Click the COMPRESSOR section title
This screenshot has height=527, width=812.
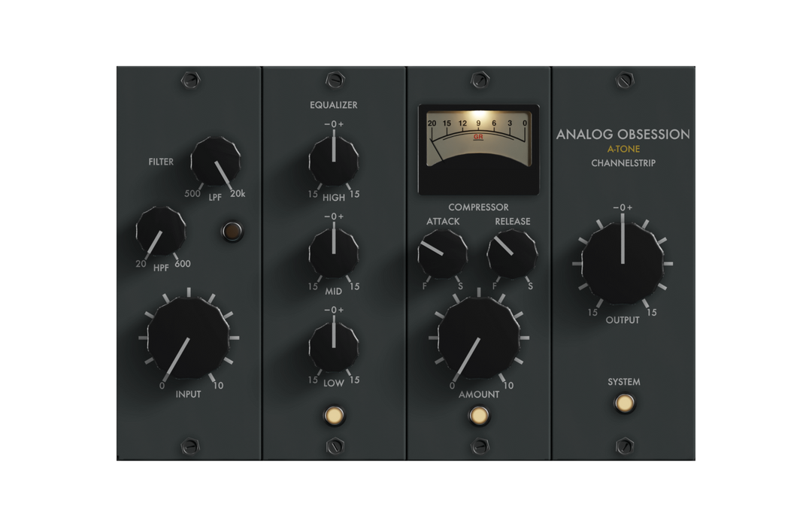[x=478, y=207]
